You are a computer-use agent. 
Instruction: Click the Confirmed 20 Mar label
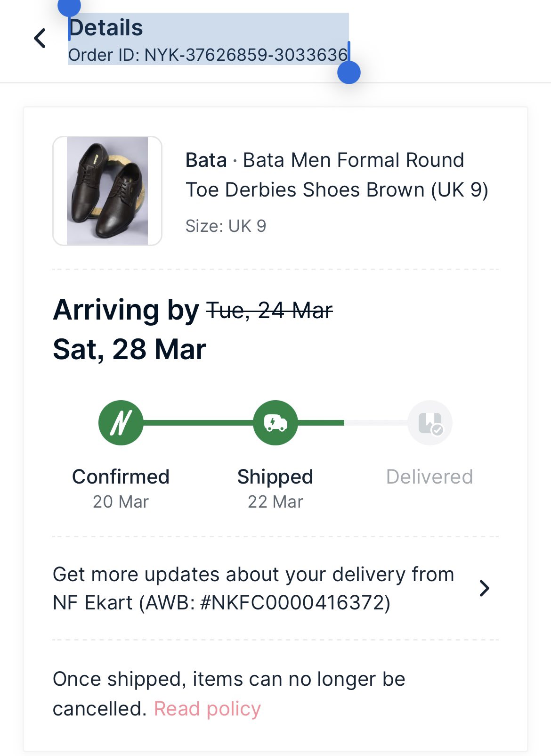tap(121, 488)
